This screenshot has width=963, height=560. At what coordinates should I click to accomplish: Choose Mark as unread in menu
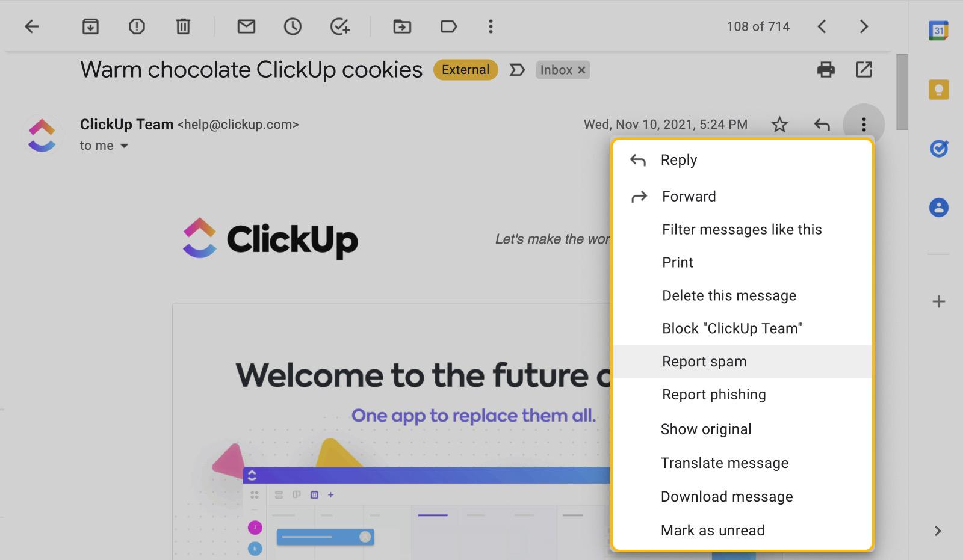[742, 531]
